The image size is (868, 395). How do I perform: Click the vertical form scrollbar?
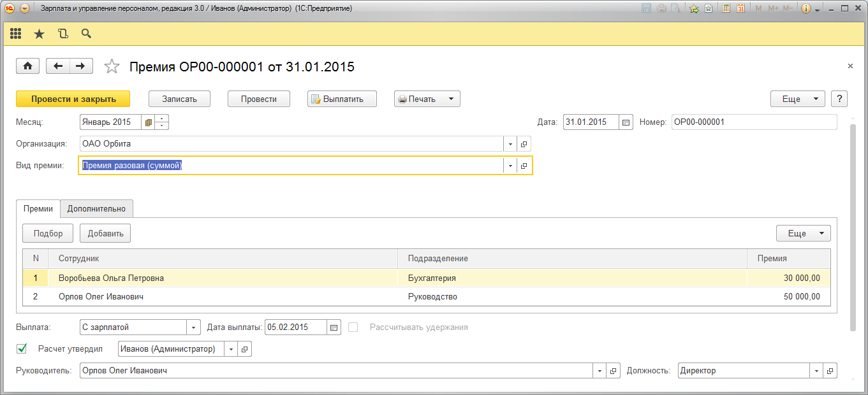853,227
